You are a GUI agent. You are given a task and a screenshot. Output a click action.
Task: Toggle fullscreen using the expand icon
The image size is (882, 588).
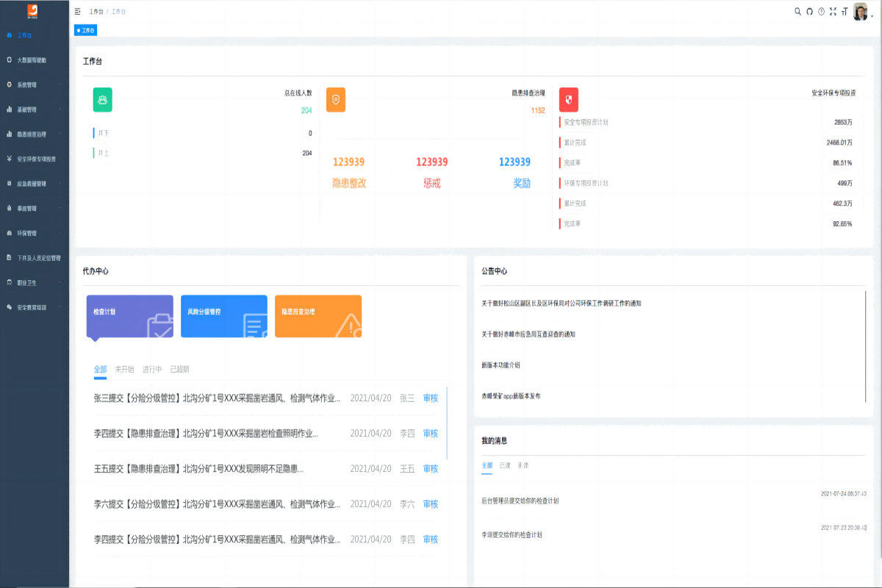tap(832, 12)
